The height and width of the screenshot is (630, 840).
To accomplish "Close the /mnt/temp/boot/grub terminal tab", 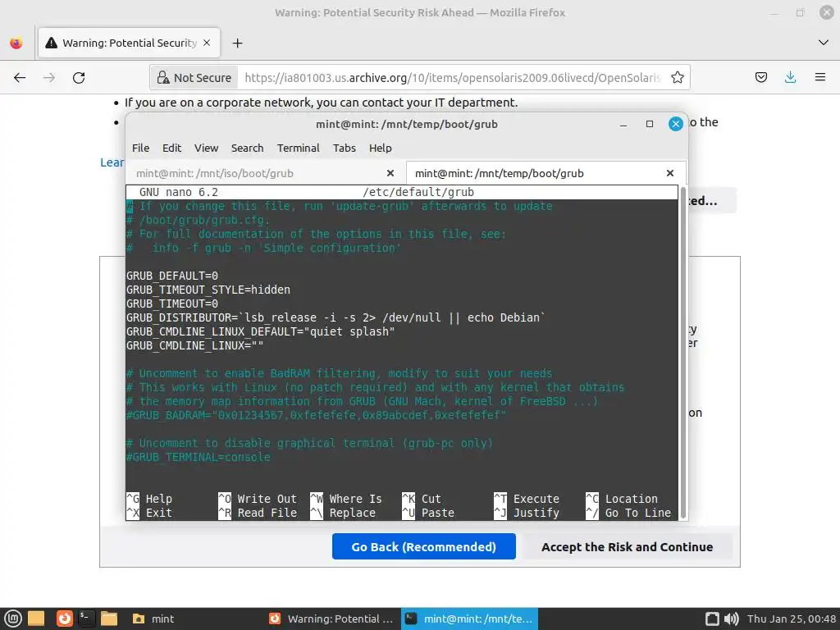I will [x=669, y=173].
